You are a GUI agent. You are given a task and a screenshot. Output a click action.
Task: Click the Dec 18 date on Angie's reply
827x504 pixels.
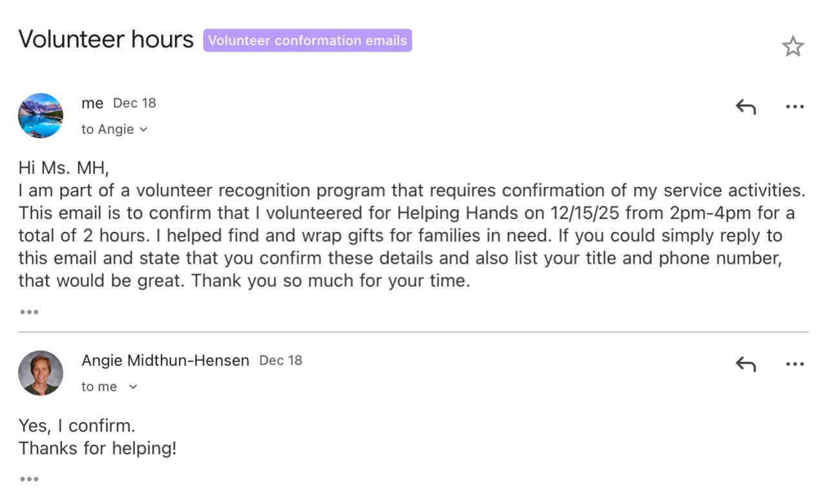pos(280,361)
